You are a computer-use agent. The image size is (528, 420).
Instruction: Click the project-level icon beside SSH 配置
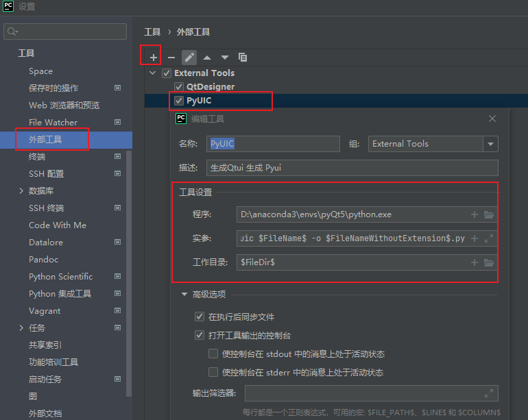117,173
